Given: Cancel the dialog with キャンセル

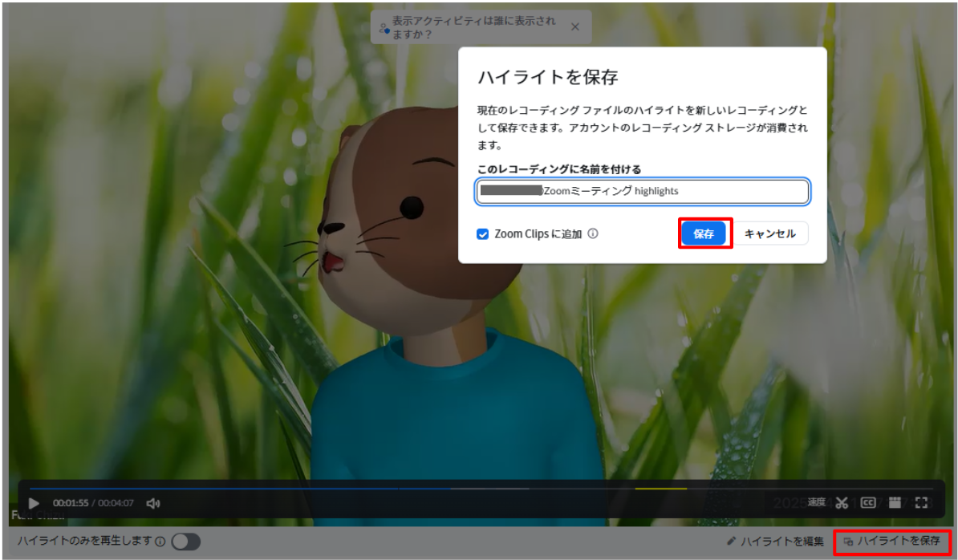Looking at the screenshot, I should [x=769, y=233].
